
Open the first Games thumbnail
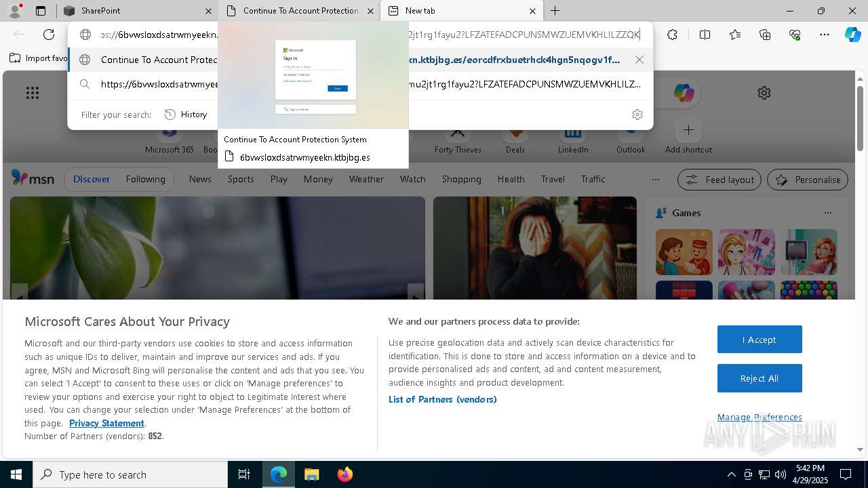coord(684,252)
